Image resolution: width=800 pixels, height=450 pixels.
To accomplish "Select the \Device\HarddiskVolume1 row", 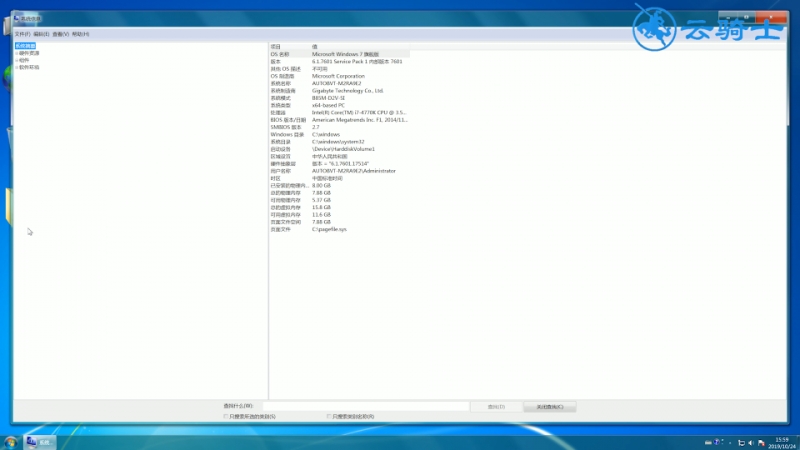I will pyautogui.click(x=339, y=149).
